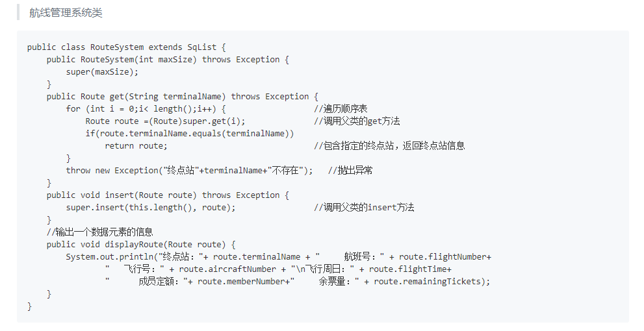The image size is (644, 331).
Task: Click the comment 包含指定的终点站,返回终点站信息
Action: (x=389, y=145)
